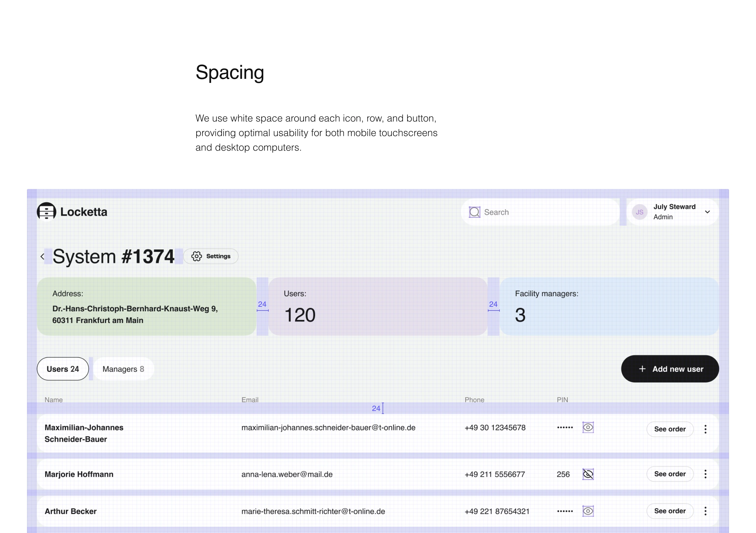See order for Arthur Becker
The height and width of the screenshot is (533, 756).
[670, 511]
